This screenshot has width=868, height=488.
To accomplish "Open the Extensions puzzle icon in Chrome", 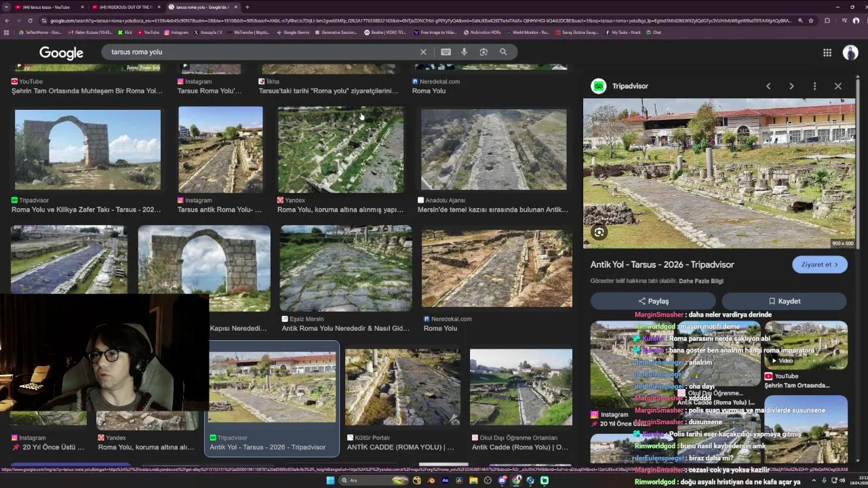I will click(827, 20).
